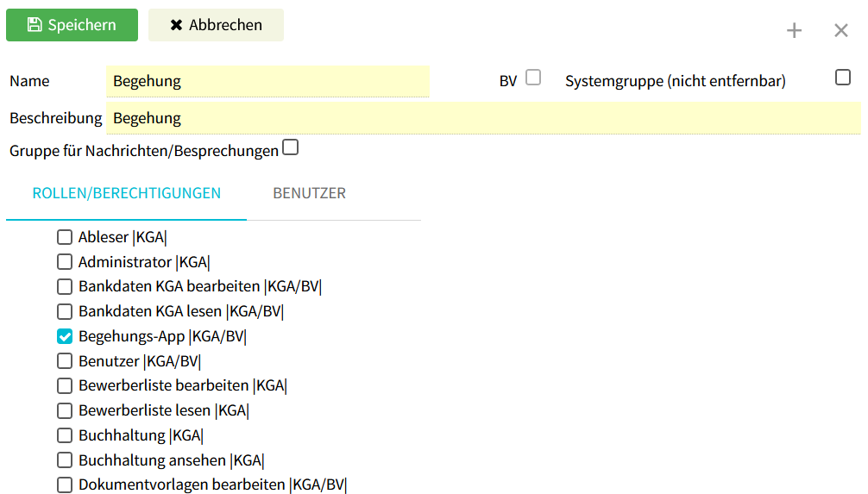This screenshot has width=868, height=494.
Task: Tick the Buchhaltung ansehen checkbox
Action: pyautogui.click(x=65, y=460)
